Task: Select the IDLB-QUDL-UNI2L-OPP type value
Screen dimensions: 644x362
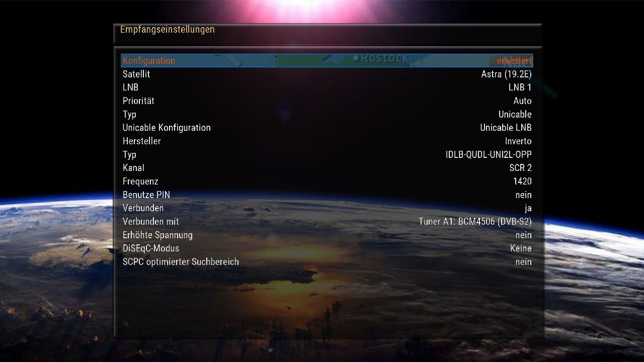Action: pos(488,155)
